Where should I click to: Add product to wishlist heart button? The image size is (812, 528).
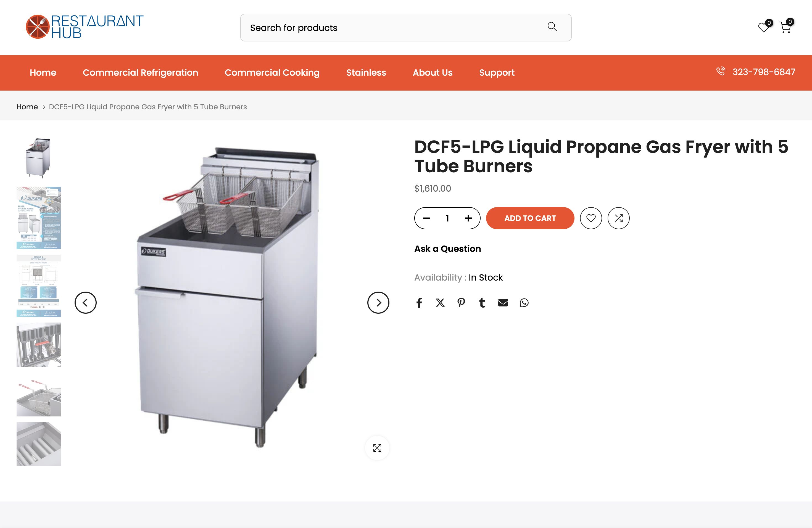pos(591,218)
